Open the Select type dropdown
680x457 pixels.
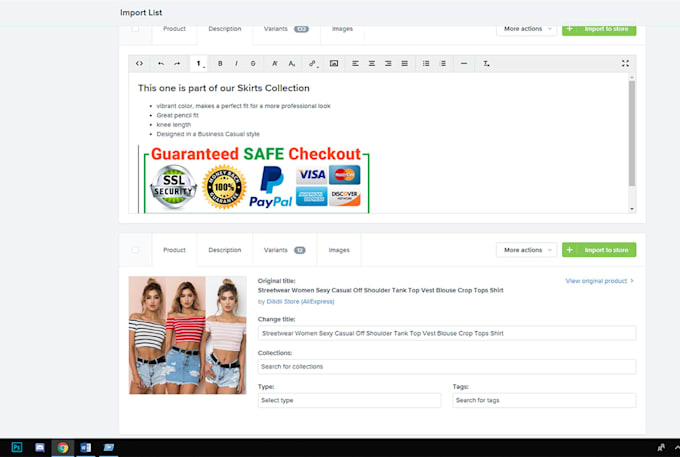(349, 400)
